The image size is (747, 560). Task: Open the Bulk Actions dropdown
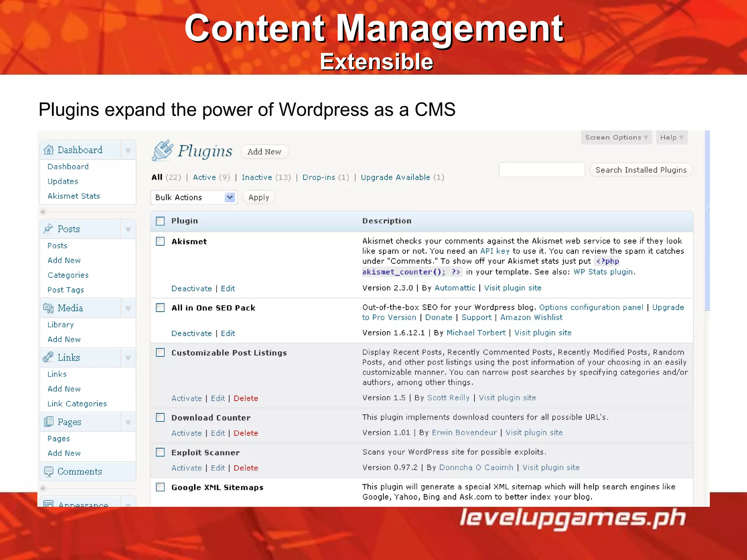[x=194, y=197]
